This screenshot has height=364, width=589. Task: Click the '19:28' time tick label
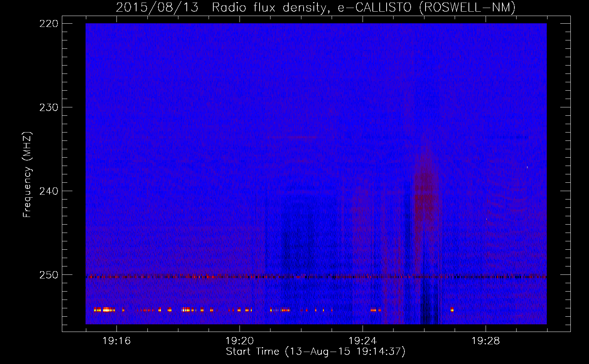[x=486, y=341]
